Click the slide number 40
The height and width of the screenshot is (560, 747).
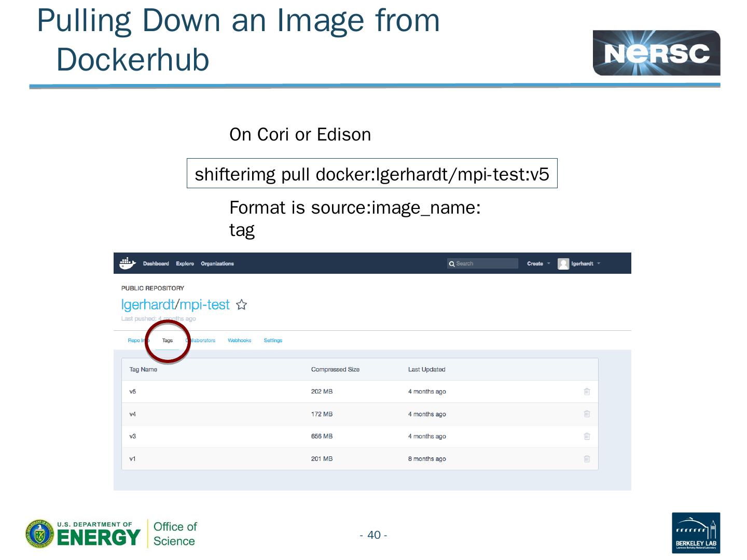coord(374,535)
